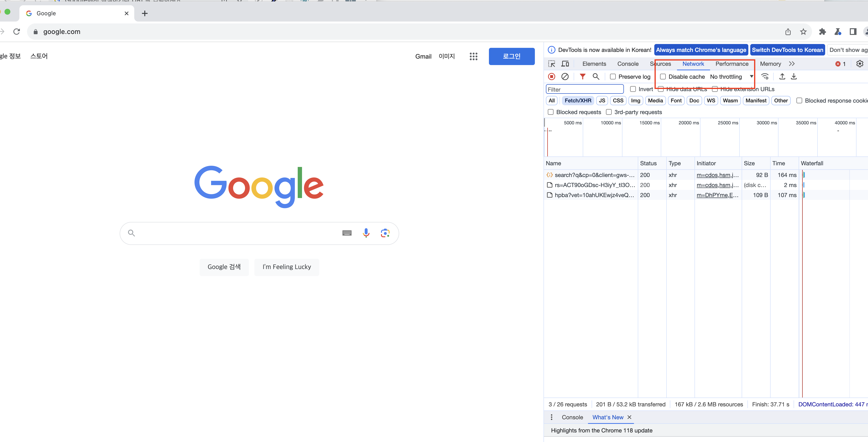This screenshot has height=442, width=868.
Task: Select the What's New drawer tab
Action: pyautogui.click(x=608, y=417)
